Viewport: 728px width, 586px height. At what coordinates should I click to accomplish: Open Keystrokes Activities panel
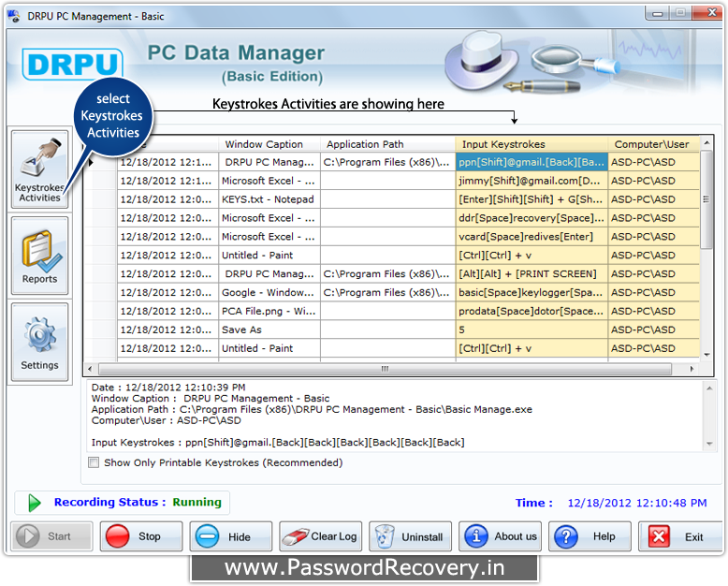click(40, 169)
